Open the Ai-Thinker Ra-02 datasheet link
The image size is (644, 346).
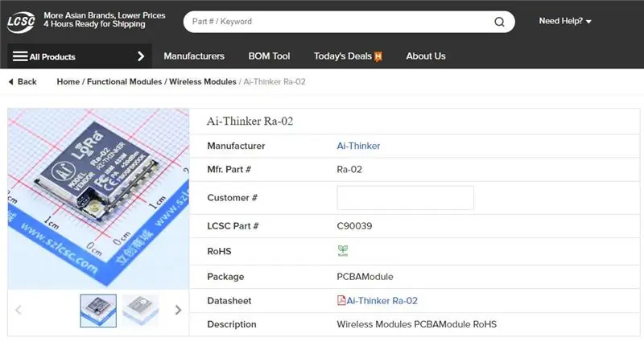382,301
